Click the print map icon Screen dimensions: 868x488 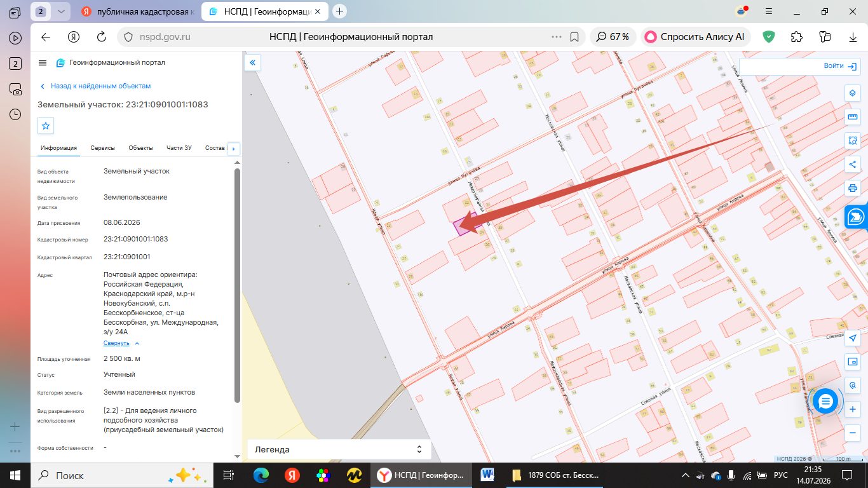point(853,188)
